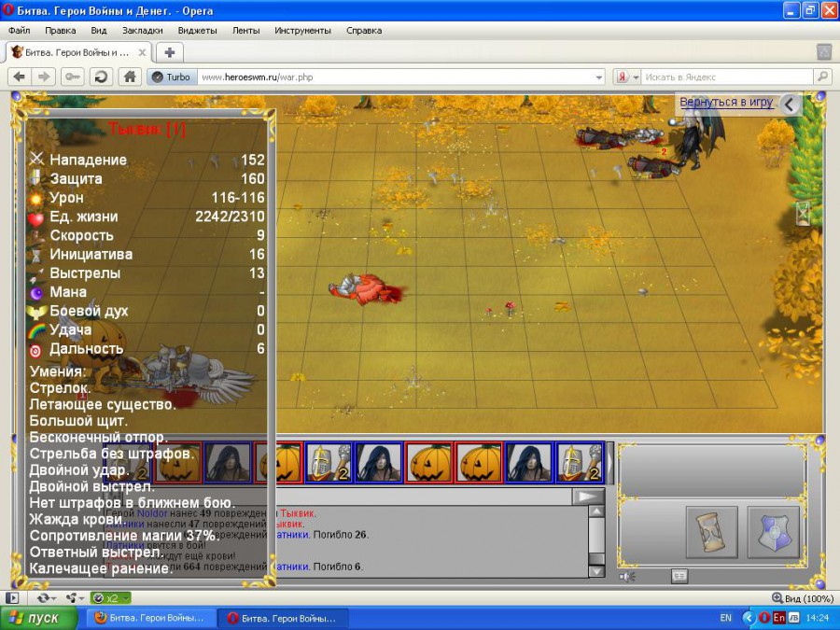Open the battle log icon beside speaker
This screenshot has height=630, width=840.
[679, 577]
